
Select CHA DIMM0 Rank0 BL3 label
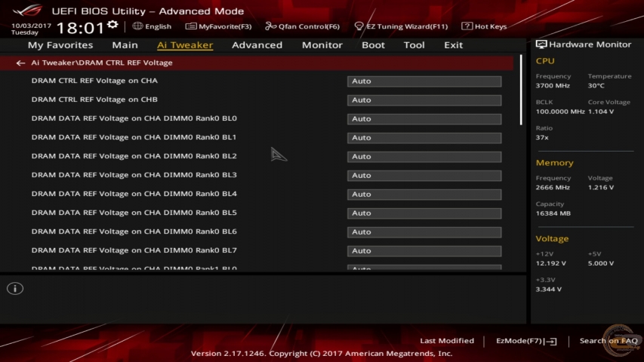pyautogui.click(x=134, y=175)
